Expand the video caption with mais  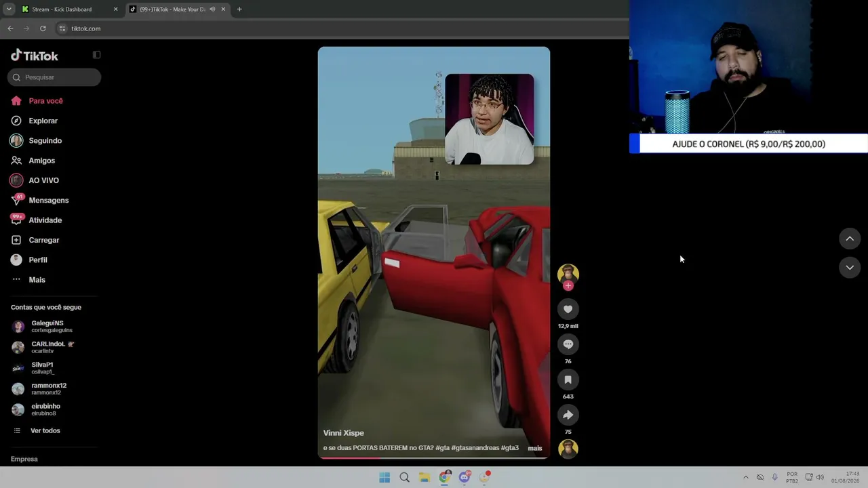click(535, 448)
